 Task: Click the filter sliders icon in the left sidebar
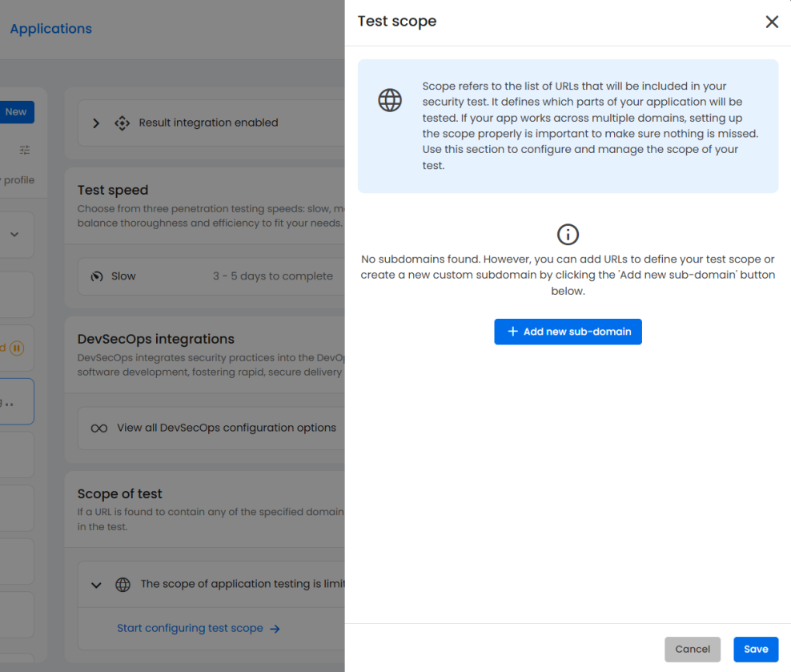(24, 150)
